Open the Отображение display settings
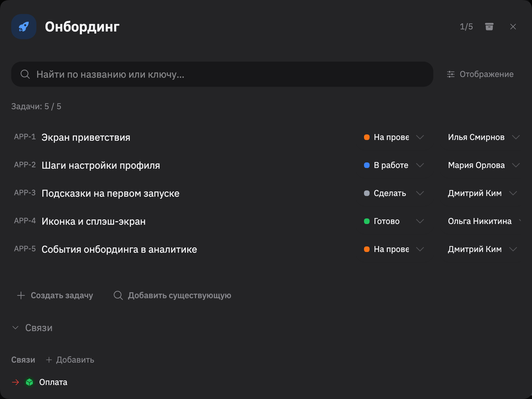The height and width of the screenshot is (399, 532). (480, 74)
